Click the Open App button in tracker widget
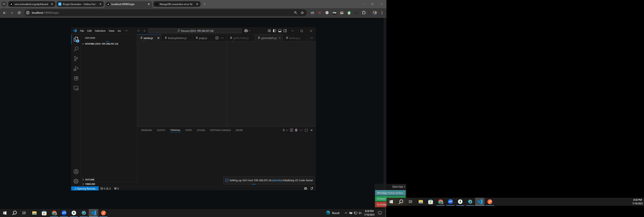644x217 pixels. point(398,187)
